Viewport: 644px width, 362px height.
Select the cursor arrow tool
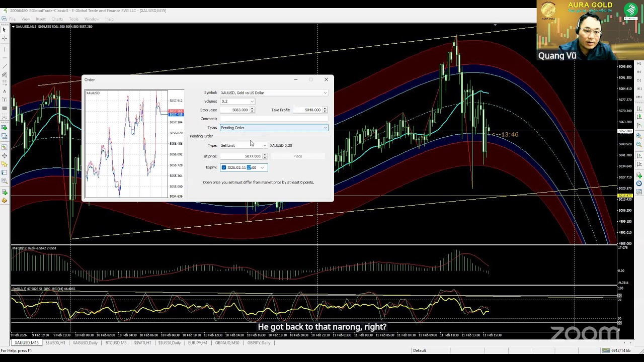click(5, 31)
